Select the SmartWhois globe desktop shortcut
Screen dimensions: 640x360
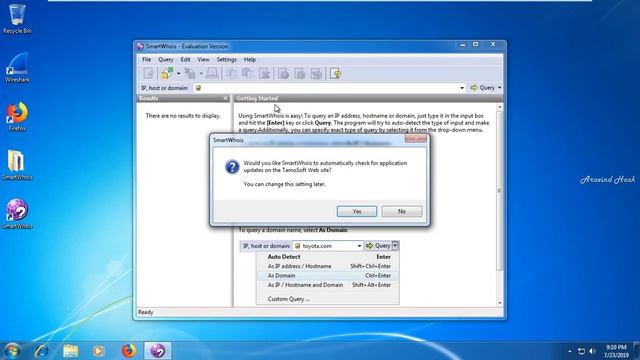[17, 214]
